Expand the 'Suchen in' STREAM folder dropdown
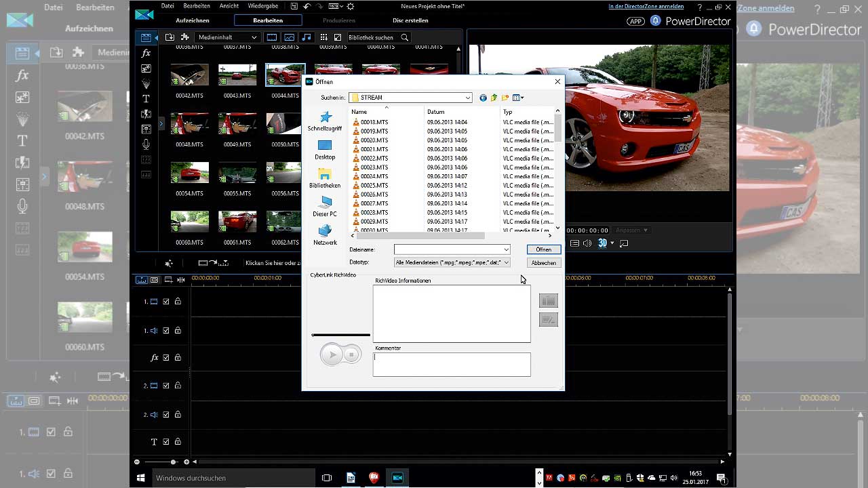This screenshot has height=488, width=868. coord(467,98)
